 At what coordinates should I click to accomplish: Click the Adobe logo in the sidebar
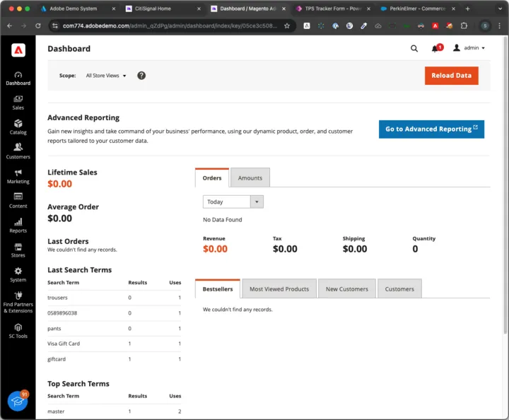18,50
